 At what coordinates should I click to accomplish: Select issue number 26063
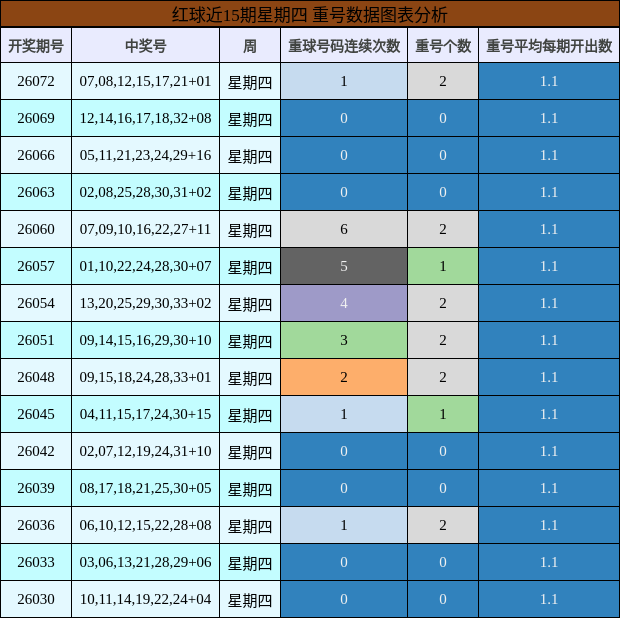[36, 192]
